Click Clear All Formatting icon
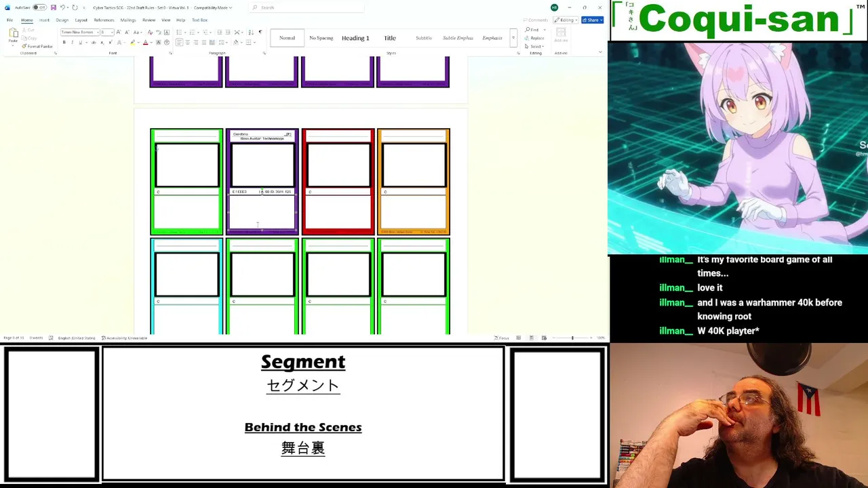 [x=150, y=32]
